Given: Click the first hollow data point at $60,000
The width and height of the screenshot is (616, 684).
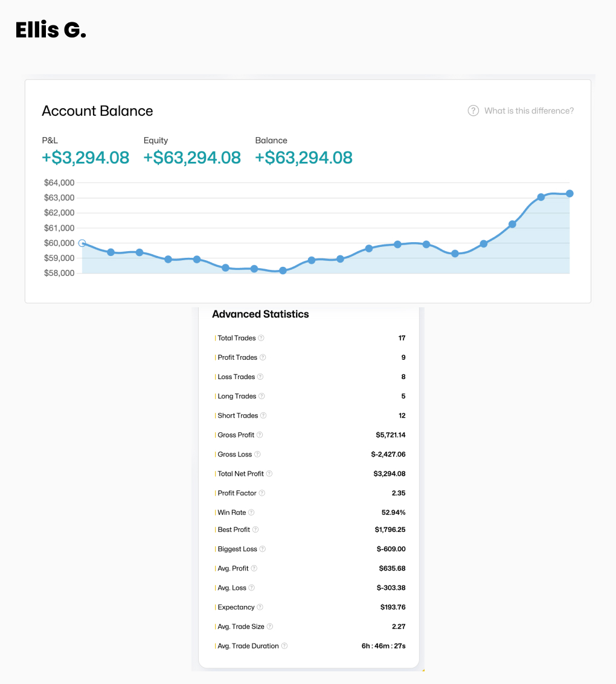Looking at the screenshot, I should point(82,243).
